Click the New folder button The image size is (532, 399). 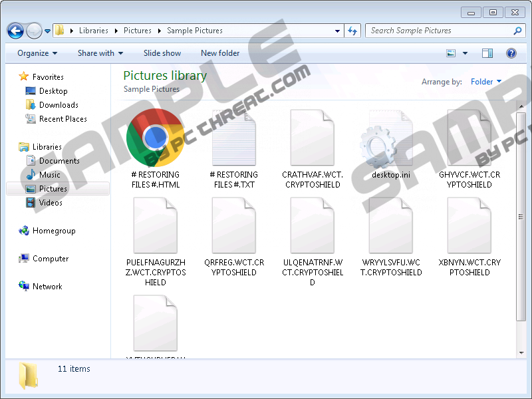pos(220,53)
